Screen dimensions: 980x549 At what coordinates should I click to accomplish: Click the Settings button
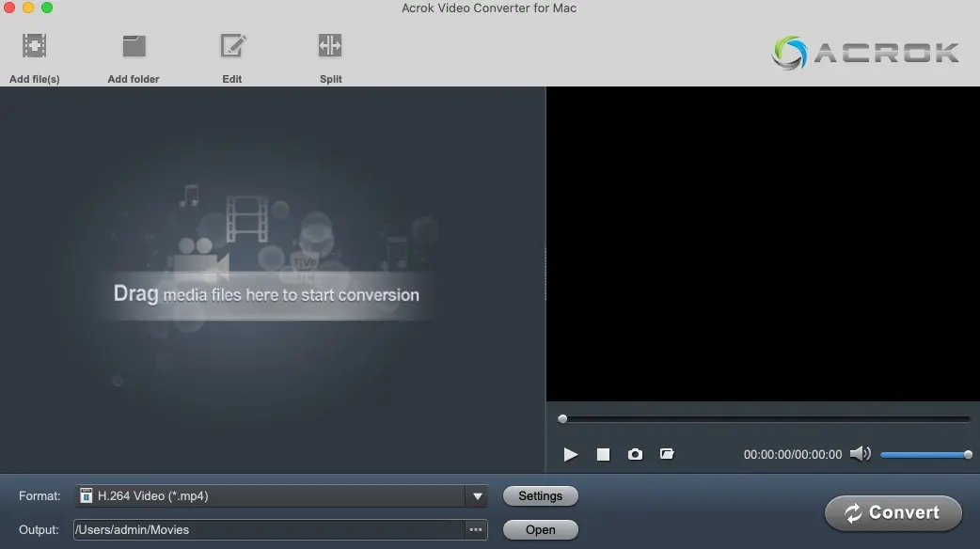(540, 496)
